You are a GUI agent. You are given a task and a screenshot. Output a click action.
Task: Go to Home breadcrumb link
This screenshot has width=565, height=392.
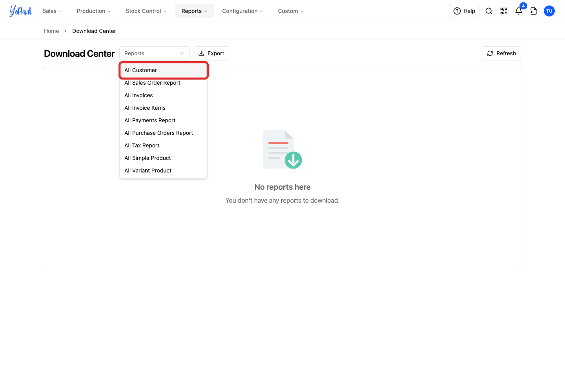click(x=51, y=31)
